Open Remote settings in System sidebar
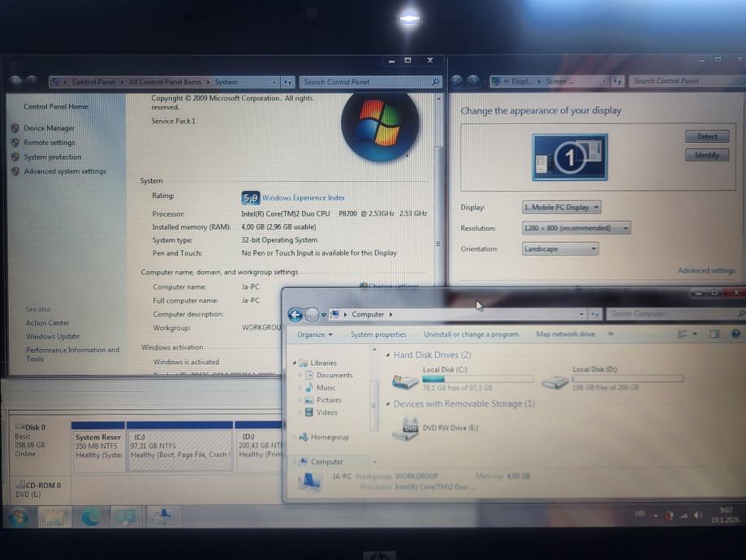 (x=49, y=142)
